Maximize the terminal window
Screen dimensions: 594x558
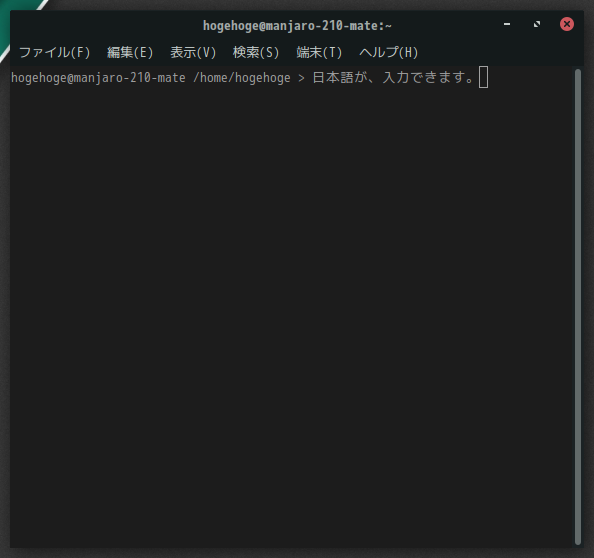[x=537, y=24]
